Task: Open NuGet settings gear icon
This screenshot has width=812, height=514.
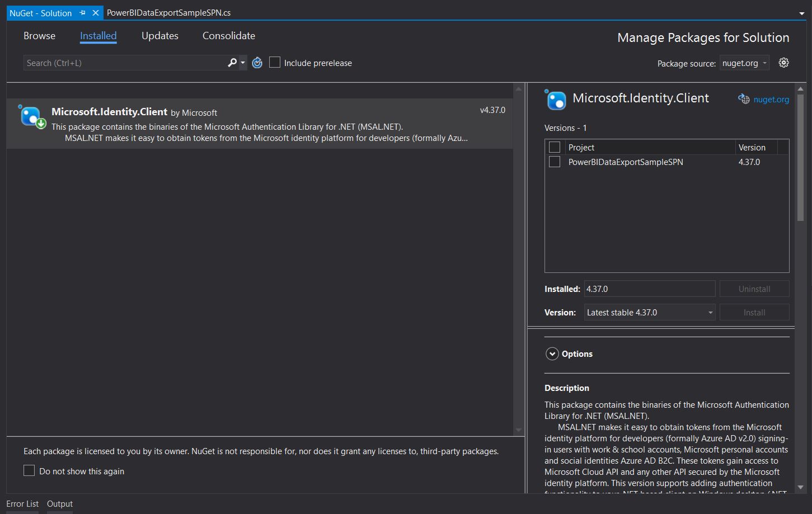Action: 783,63
